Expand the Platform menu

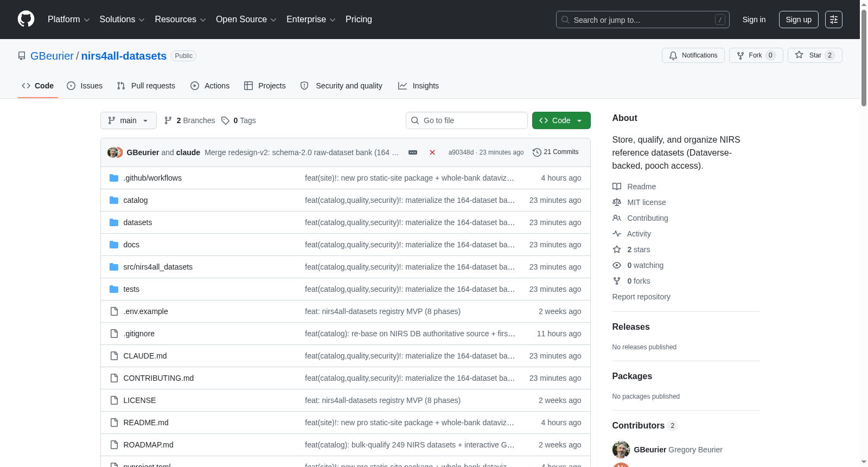(68, 20)
